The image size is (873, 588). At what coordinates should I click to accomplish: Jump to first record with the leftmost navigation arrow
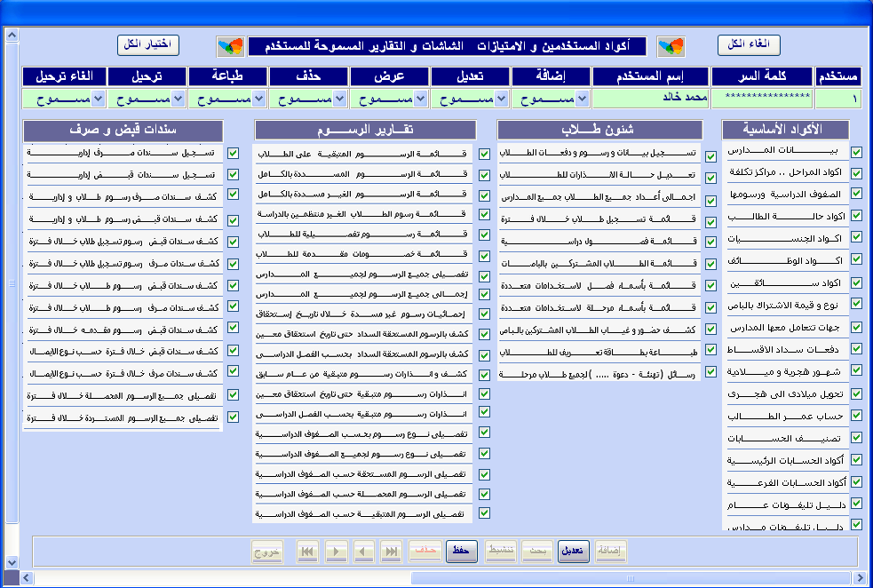pyautogui.click(x=308, y=552)
